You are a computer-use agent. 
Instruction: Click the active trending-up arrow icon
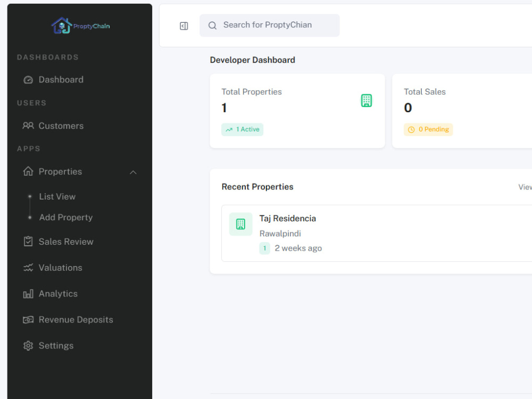click(x=229, y=130)
